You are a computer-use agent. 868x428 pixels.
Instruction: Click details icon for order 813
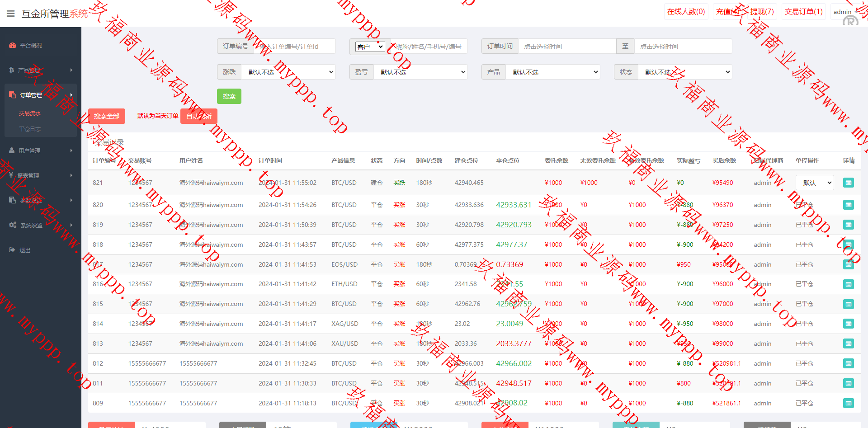848,343
